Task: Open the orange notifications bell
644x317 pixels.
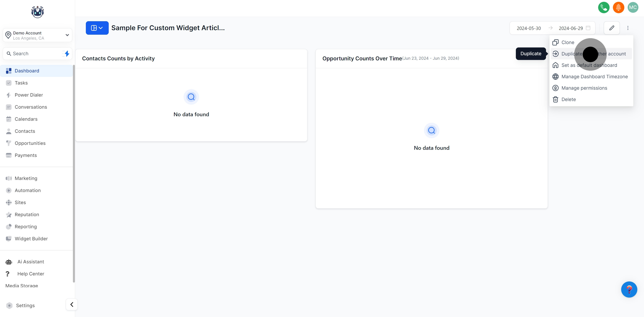Action: (x=618, y=8)
